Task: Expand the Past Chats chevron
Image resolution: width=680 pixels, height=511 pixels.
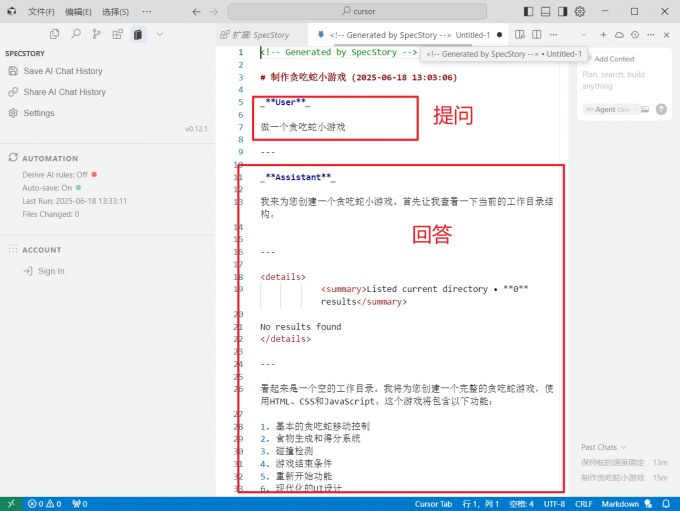Action: [624, 447]
